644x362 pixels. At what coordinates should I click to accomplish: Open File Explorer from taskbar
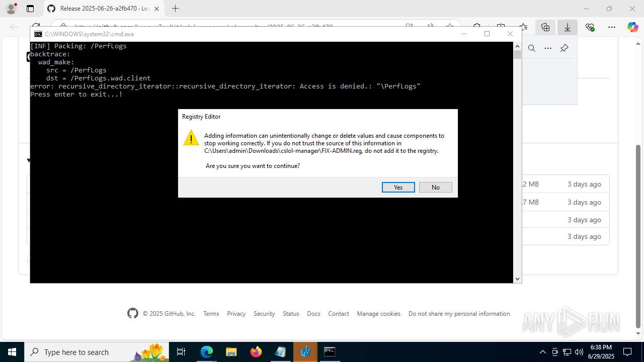(231, 352)
